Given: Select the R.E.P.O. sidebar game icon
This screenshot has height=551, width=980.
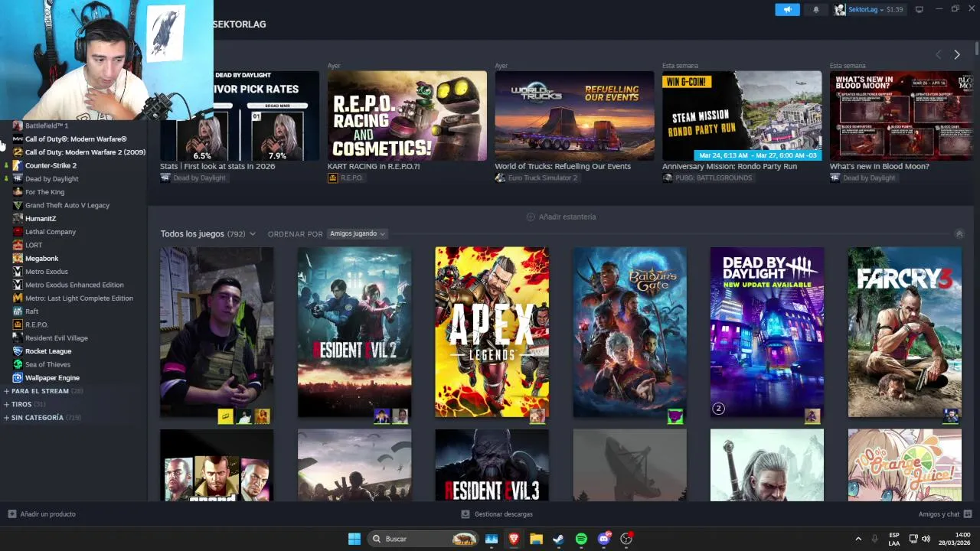Looking at the screenshot, I should tap(18, 324).
